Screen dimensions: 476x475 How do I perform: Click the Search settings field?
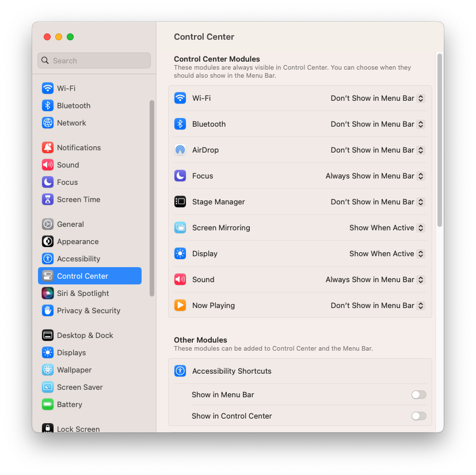point(94,60)
